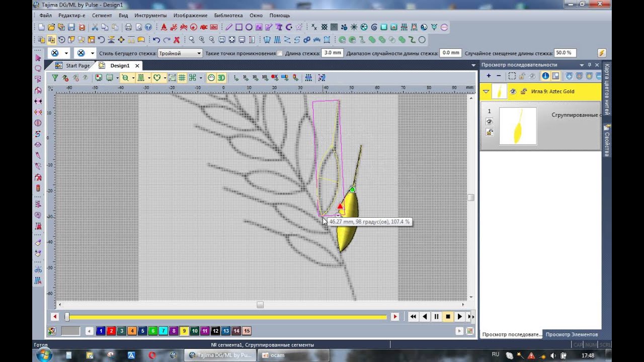Click the green Filter funnel icon
The width and height of the screenshot is (644, 362).
55,78
